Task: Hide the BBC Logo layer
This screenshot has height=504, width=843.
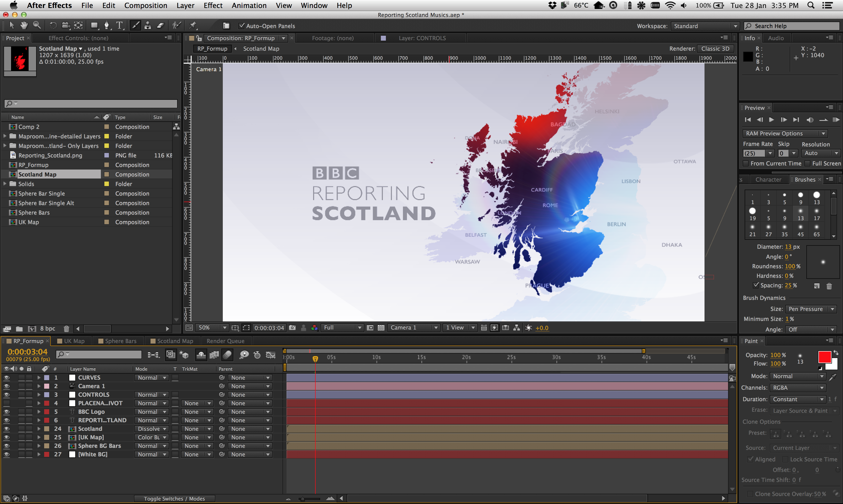Action: pyautogui.click(x=7, y=412)
